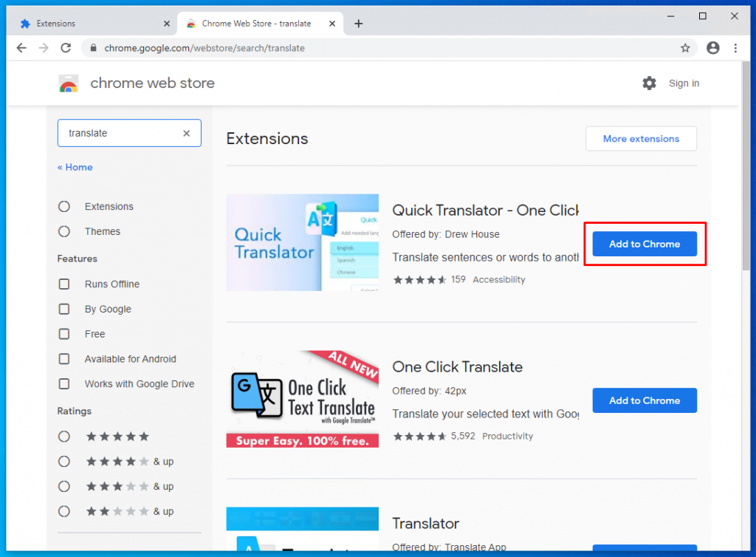
Task: Close the Extensions tab
Action: [166, 23]
